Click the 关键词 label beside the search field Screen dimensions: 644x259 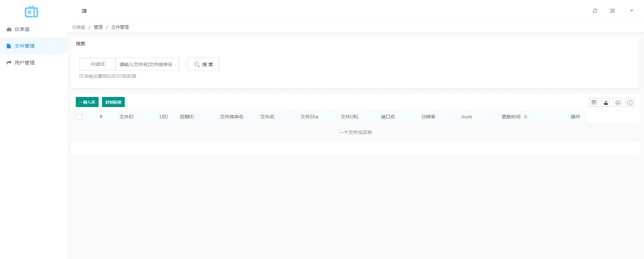click(x=98, y=64)
